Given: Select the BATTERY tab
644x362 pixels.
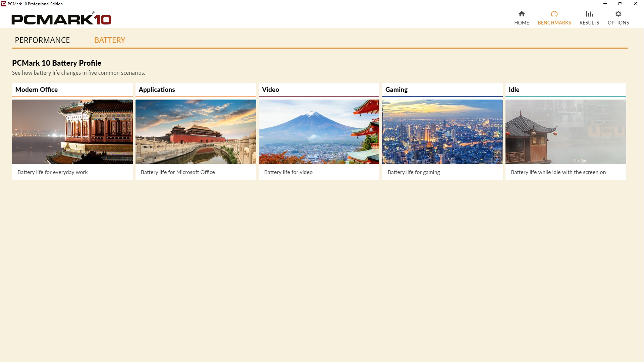Looking at the screenshot, I should coord(110,40).
